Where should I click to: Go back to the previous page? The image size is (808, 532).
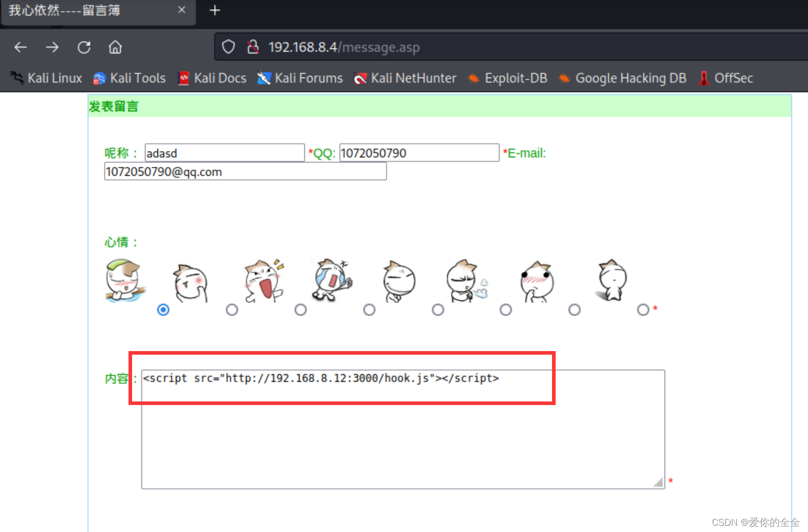(x=21, y=47)
